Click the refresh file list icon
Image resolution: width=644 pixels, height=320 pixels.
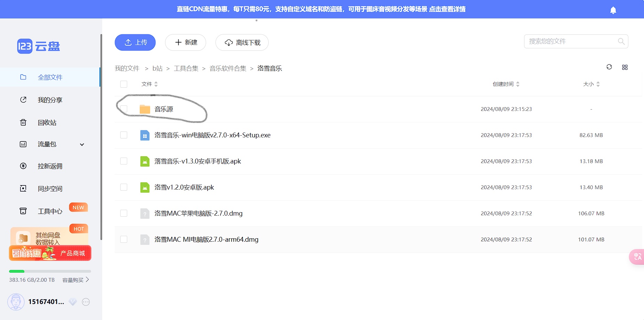point(609,67)
